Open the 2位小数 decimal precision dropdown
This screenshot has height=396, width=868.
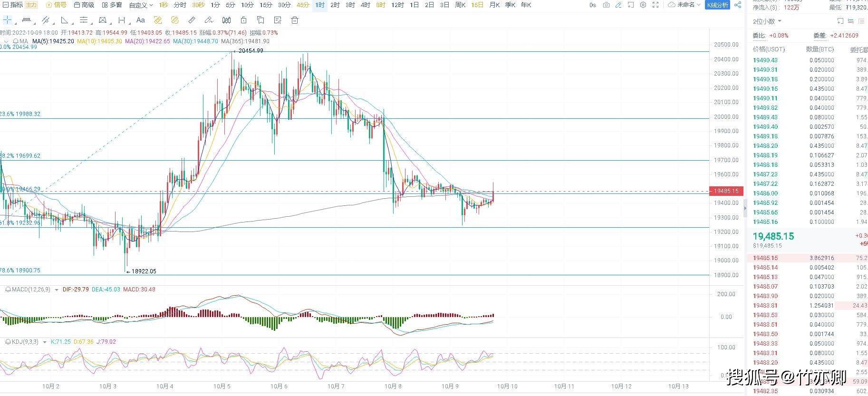767,21
